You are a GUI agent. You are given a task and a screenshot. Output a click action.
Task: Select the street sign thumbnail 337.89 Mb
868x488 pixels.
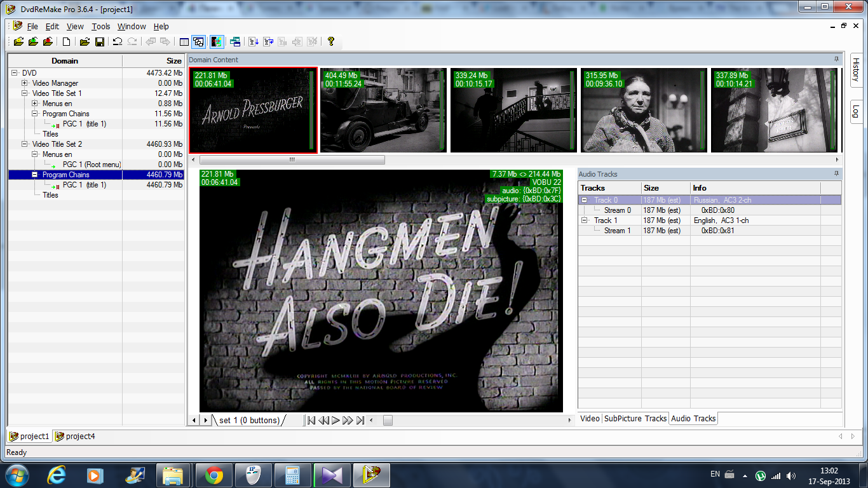(774, 111)
